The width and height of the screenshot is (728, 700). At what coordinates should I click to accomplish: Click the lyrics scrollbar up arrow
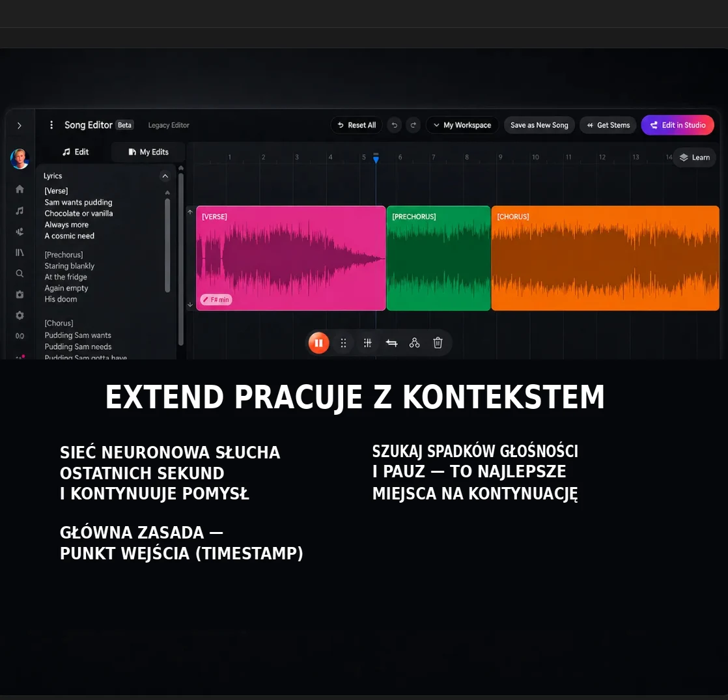(x=167, y=192)
